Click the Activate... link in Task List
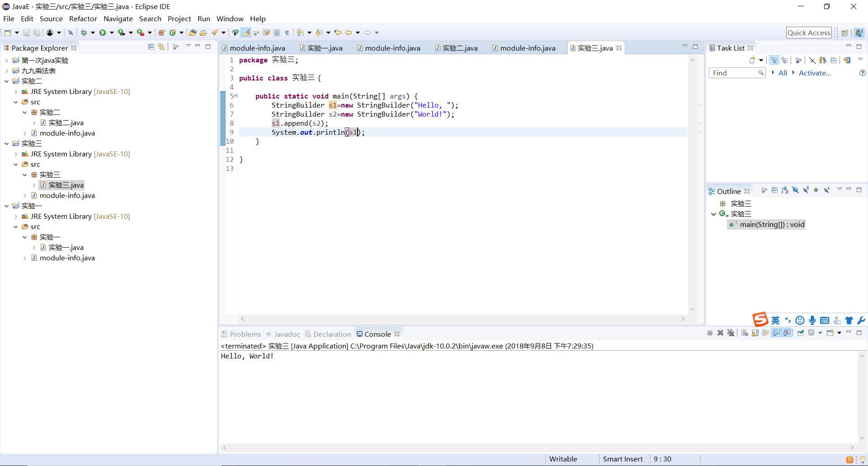The width and height of the screenshot is (868, 466). pyautogui.click(x=815, y=73)
